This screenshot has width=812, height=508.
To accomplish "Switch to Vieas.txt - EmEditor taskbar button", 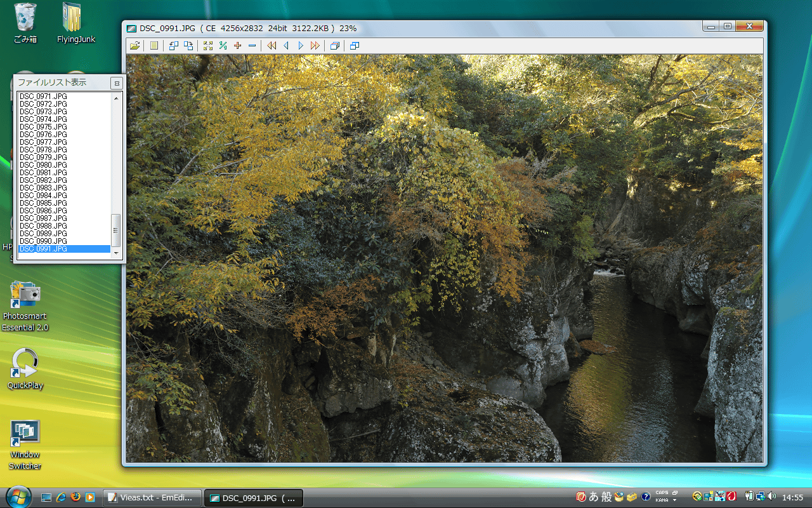I will click(x=152, y=498).
